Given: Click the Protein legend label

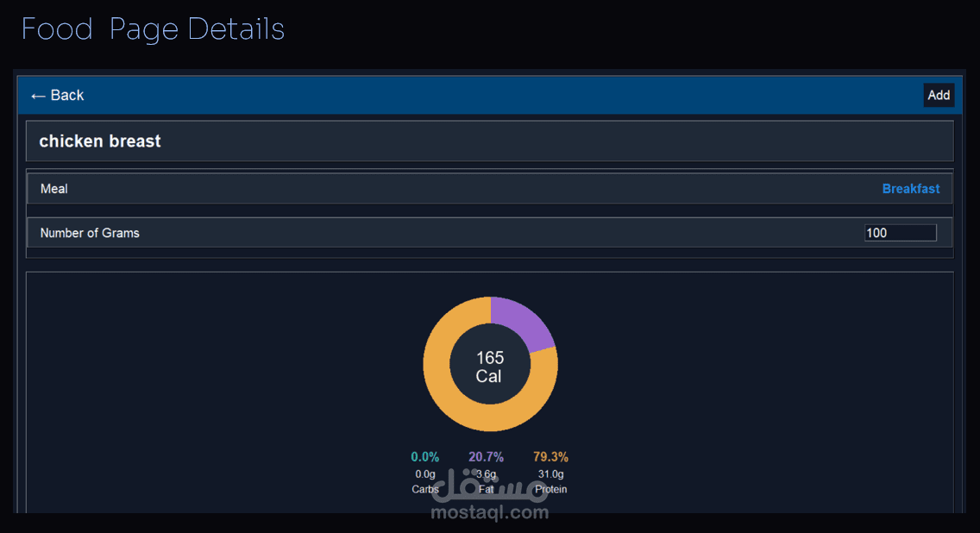Looking at the screenshot, I should [x=550, y=489].
